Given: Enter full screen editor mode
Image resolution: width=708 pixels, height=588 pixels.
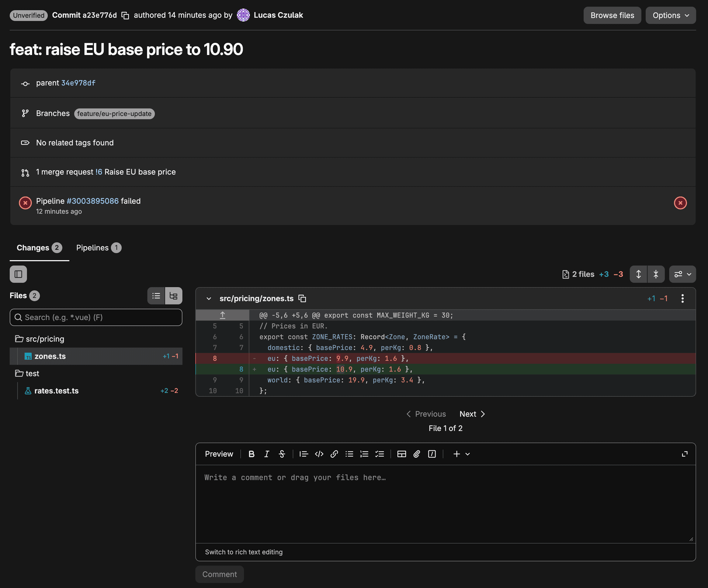Looking at the screenshot, I should pos(685,454).
